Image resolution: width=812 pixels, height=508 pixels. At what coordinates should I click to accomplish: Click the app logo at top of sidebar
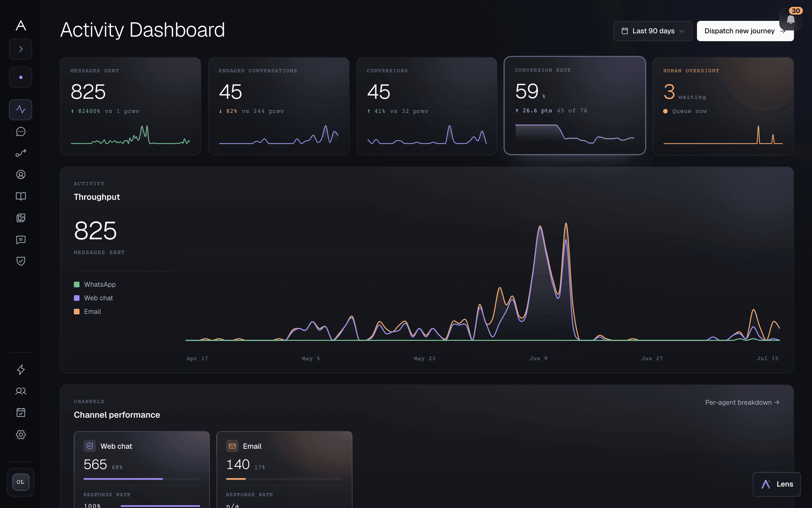(21, 25)
